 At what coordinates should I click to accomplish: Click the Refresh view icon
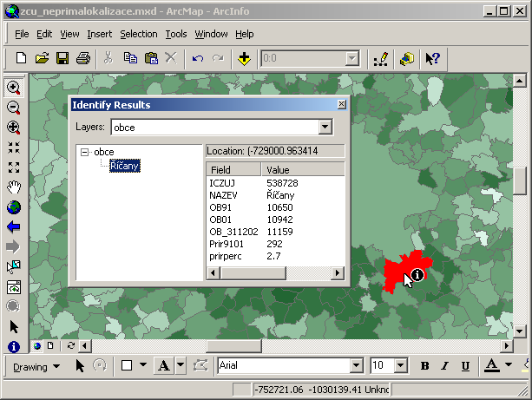71,345
